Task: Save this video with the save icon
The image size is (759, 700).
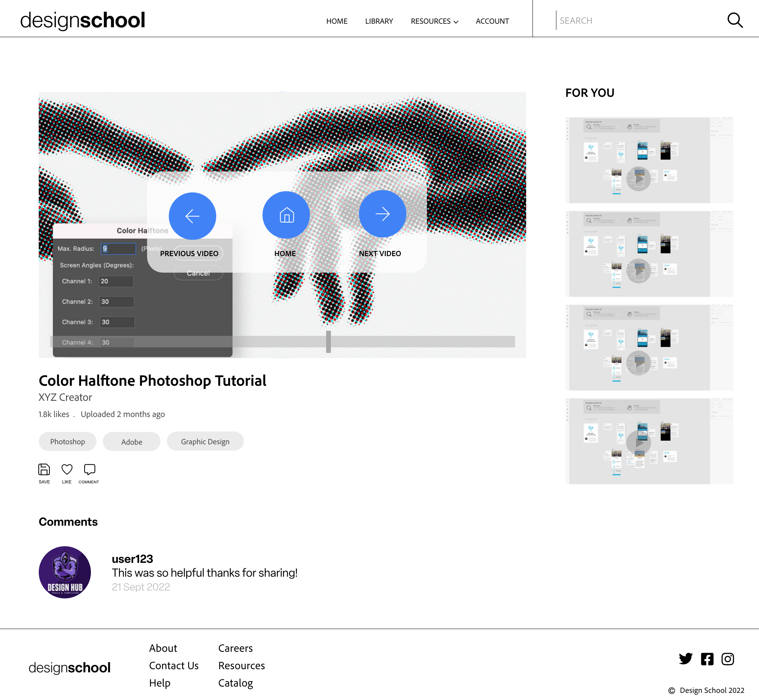Action: 44,469
